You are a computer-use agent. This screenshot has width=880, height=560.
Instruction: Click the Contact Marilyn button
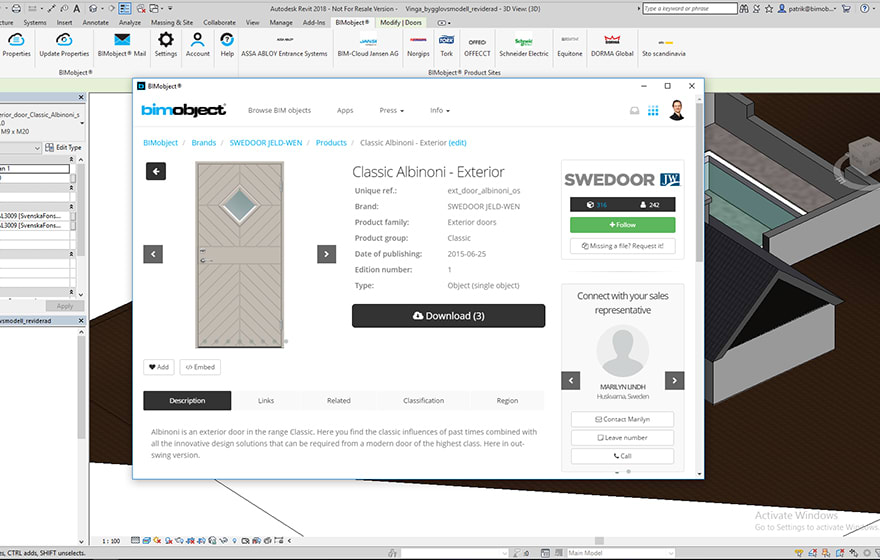[x=622, y=419]
